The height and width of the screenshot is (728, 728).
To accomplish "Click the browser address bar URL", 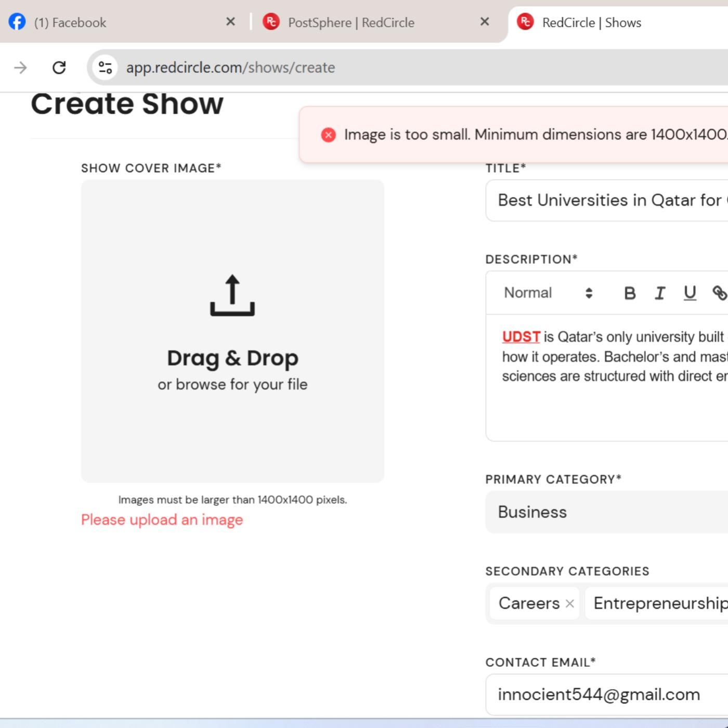I will 230,68.
